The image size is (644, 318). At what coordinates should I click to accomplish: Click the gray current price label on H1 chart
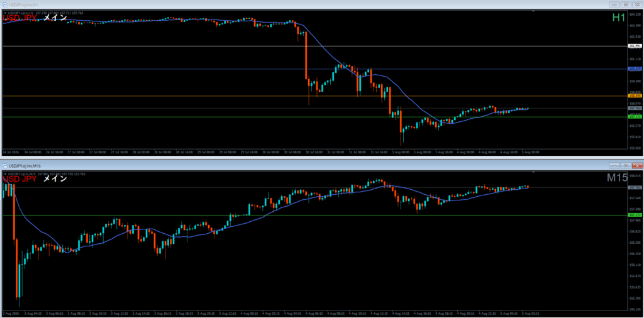(635, 108)
